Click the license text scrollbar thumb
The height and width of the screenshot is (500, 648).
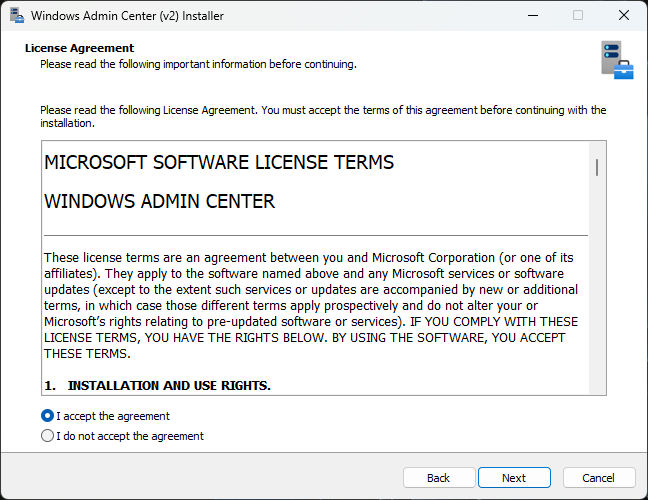click(597, 167)
